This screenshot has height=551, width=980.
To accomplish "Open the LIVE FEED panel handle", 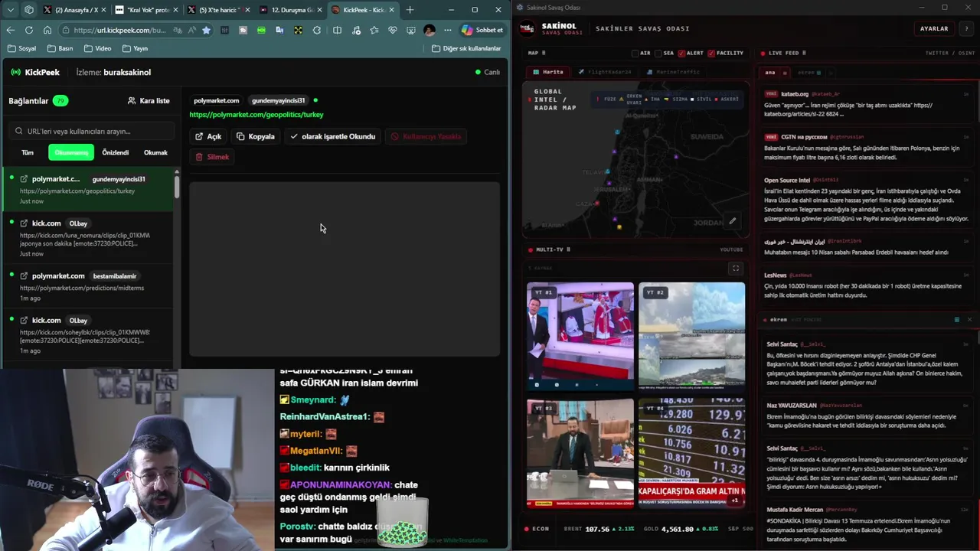I will tap(804, 54).
